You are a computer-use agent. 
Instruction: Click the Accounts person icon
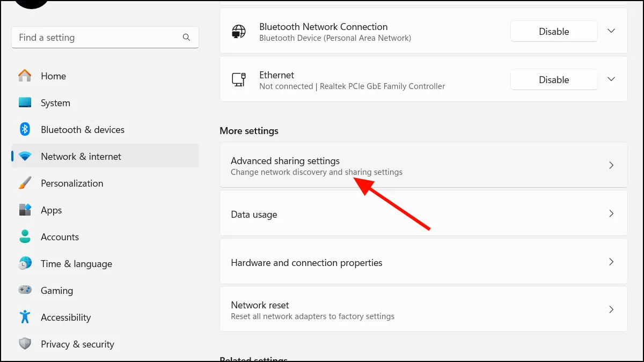(x=25, y=237)
